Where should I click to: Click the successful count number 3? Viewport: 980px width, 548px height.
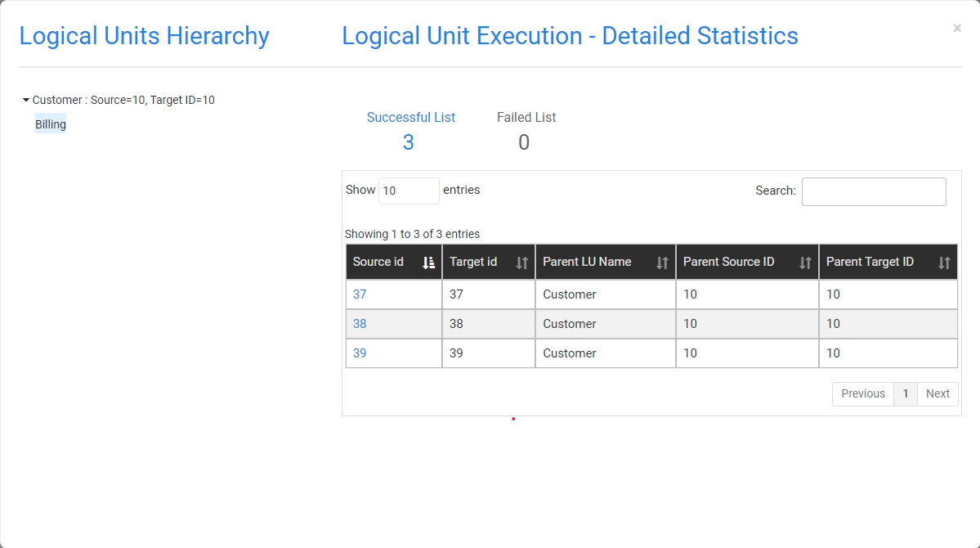click(408, 143)
